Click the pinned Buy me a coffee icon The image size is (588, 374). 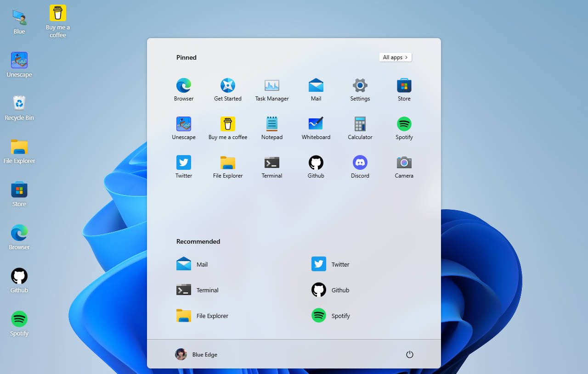pos(228,124)
